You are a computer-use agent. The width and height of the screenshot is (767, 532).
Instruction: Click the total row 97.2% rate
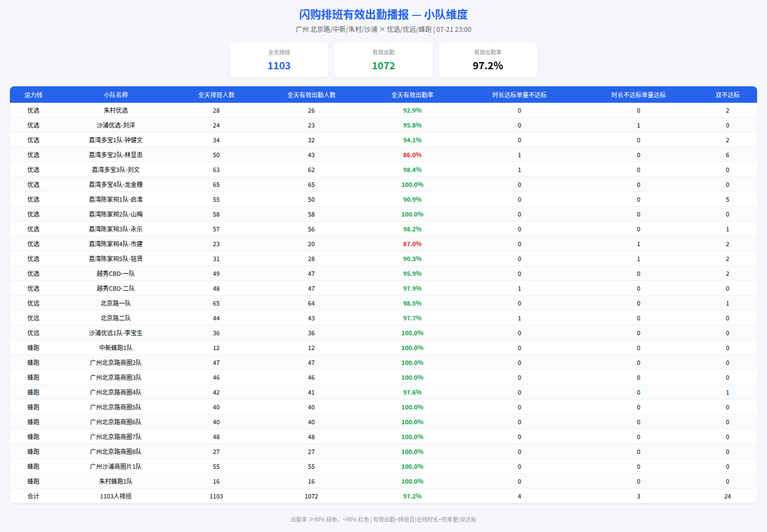click(x=413, y=496)
